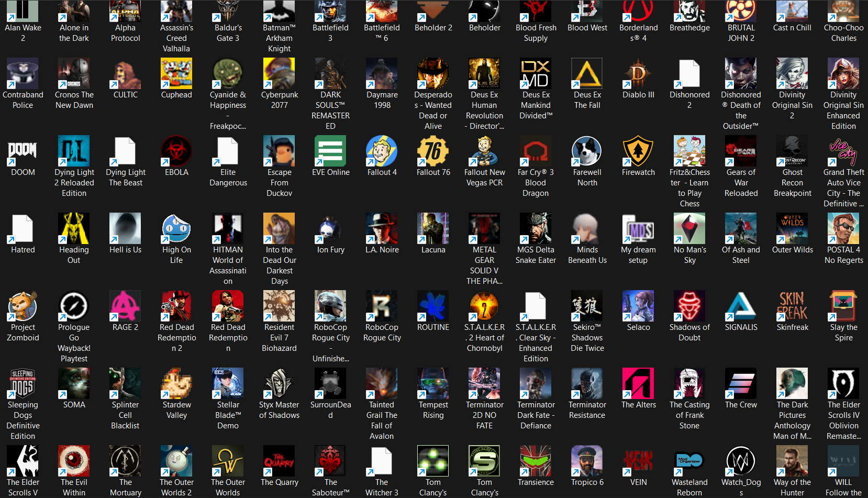Click the Deus Ex The Fall icon
This screenshot has height=498, width=868.
click(x=587, y=74)
